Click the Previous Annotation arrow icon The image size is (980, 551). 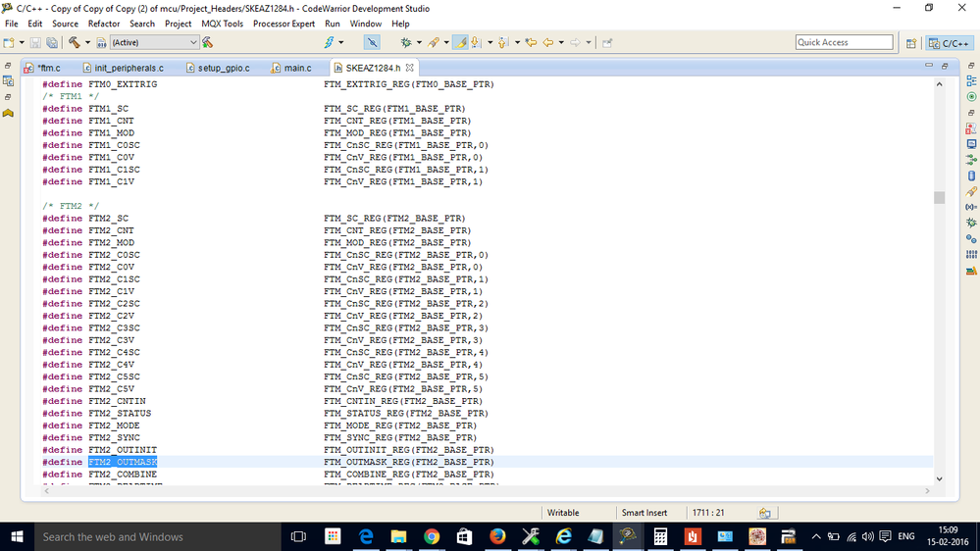[x=503, y=42]
